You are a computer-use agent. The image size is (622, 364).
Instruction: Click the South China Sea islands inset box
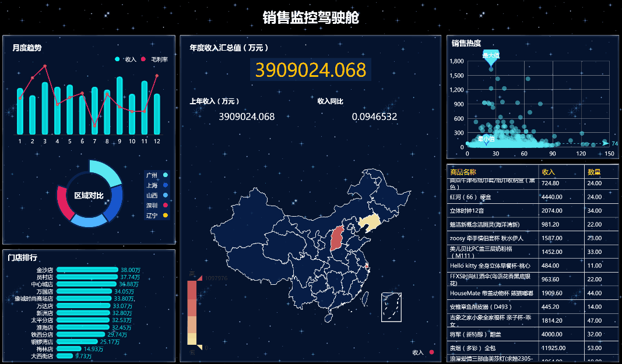pyautogui.click(x=391, y=308)
